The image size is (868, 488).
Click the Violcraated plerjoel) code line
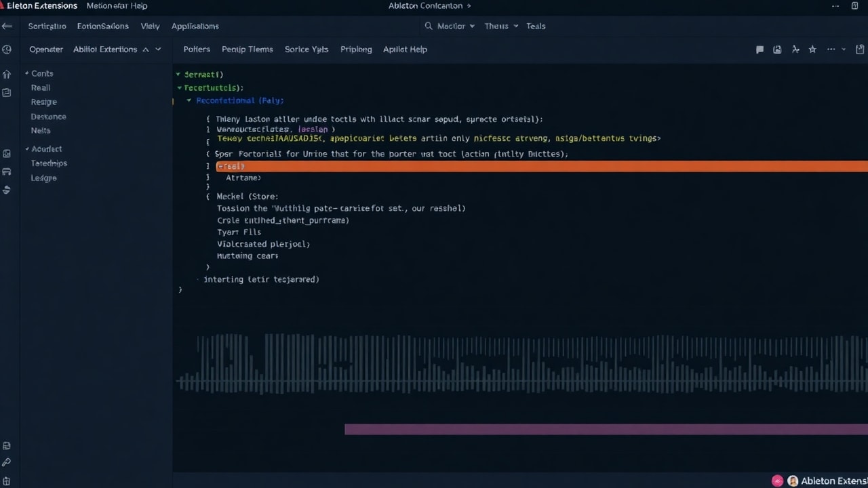tap(263, 244)
